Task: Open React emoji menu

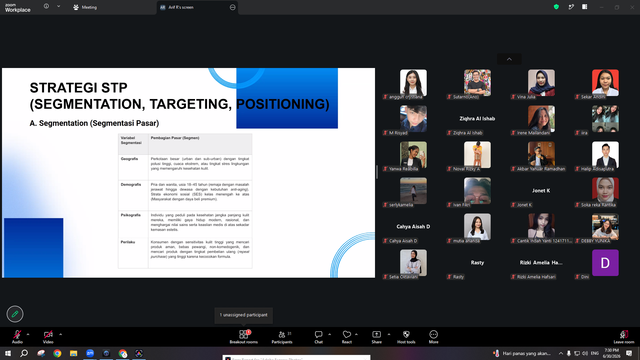Action: pos(347,337)
